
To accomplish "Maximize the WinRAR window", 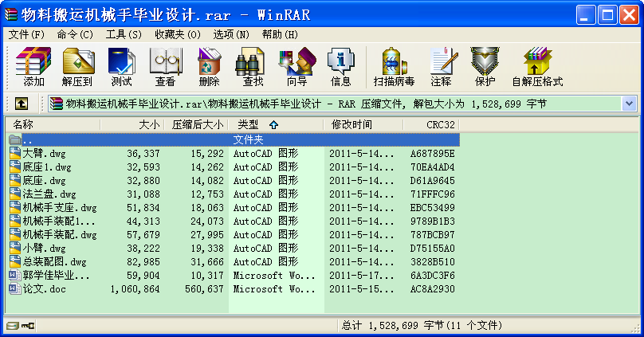I will point(607,15).
